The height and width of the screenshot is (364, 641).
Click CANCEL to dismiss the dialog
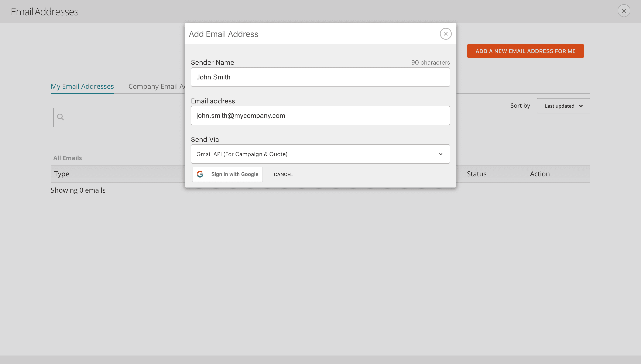(283, 174)
